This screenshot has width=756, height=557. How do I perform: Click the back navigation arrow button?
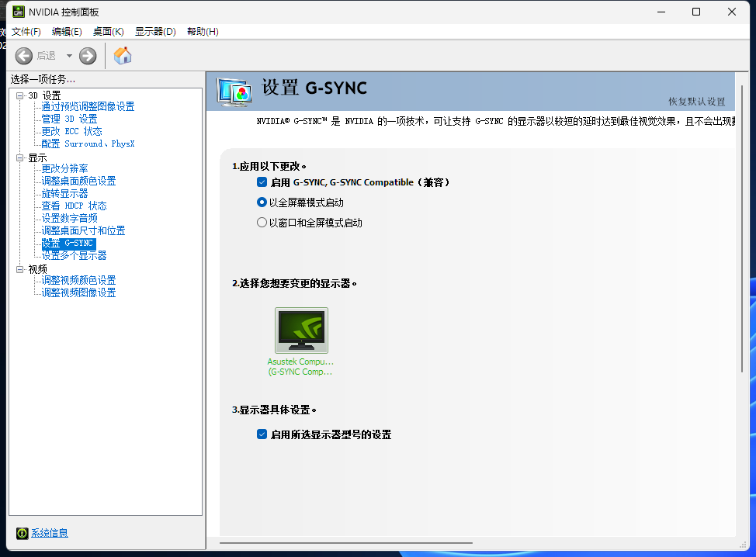(x=23, y=56)
